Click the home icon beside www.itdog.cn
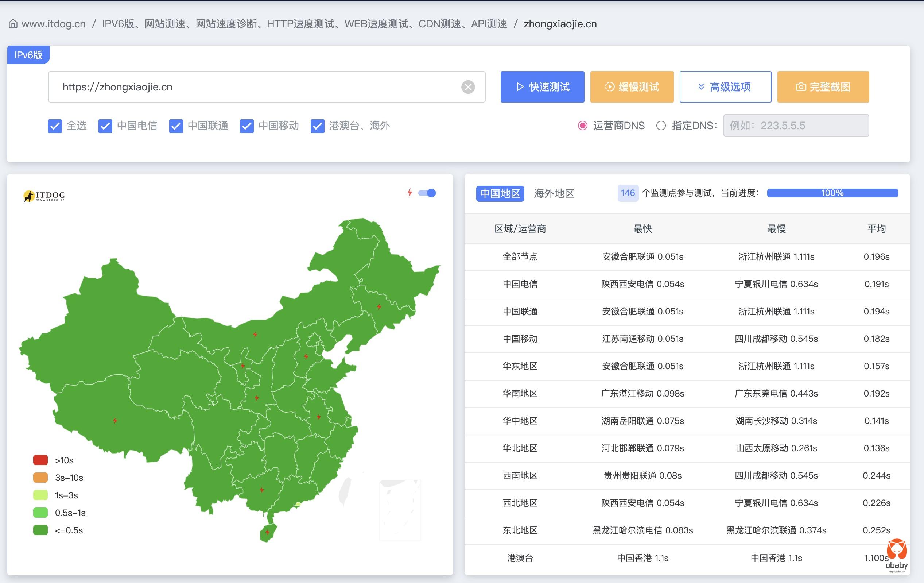 (13, 24)
